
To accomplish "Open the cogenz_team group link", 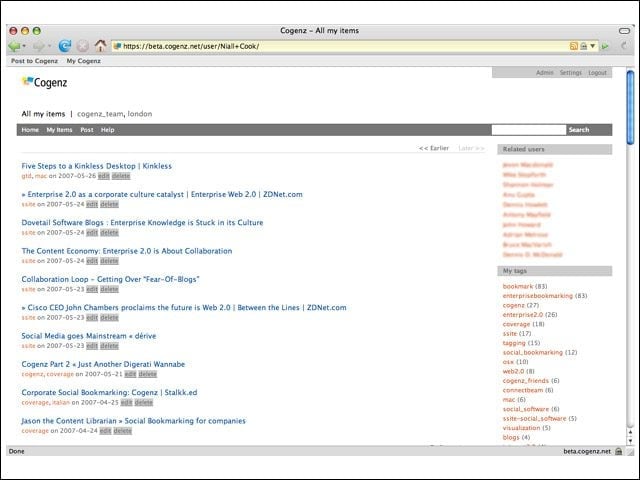I will pos(100,114).
